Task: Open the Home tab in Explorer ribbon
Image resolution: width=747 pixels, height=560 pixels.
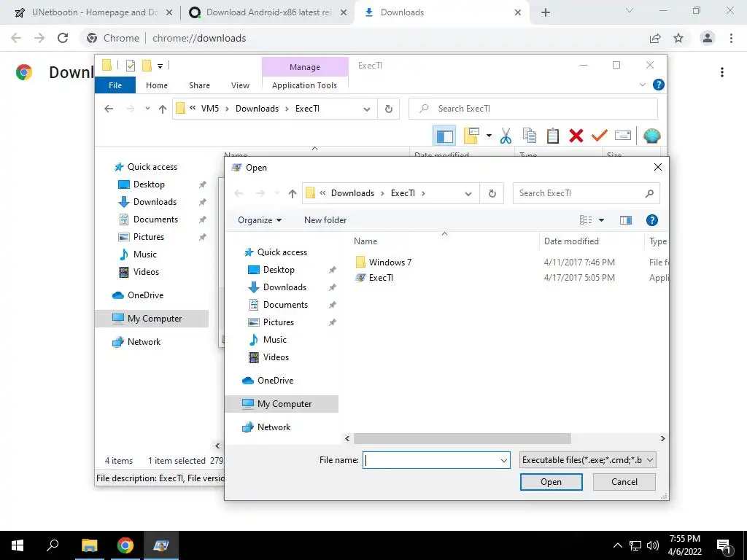Action: pos(157,85)
